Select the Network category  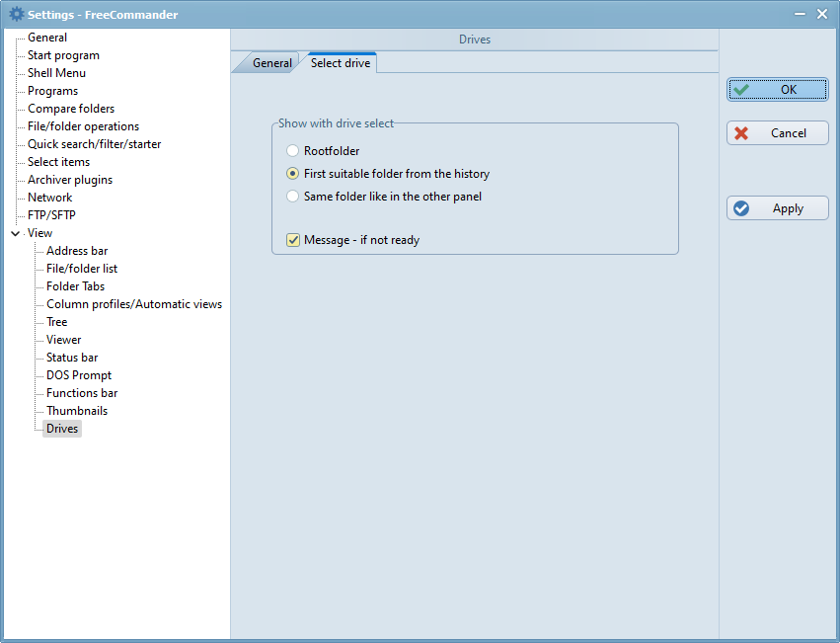point(49,198)
